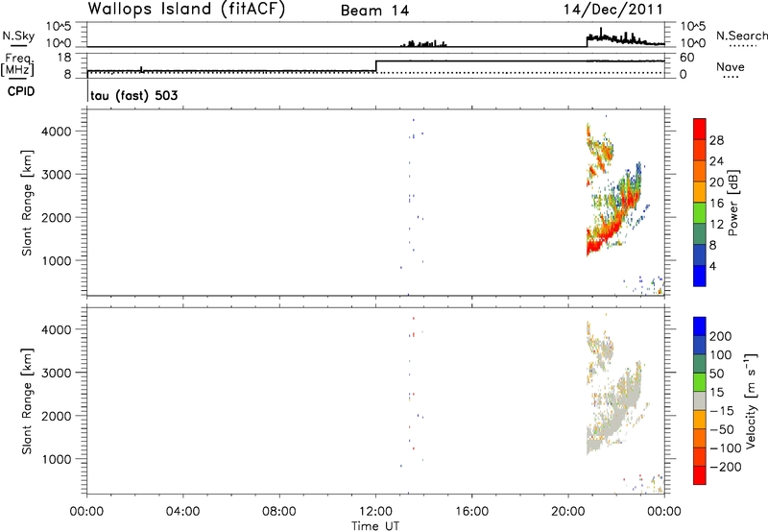
Task: Click the date '14/Dec/2011'
Action: 612,10
